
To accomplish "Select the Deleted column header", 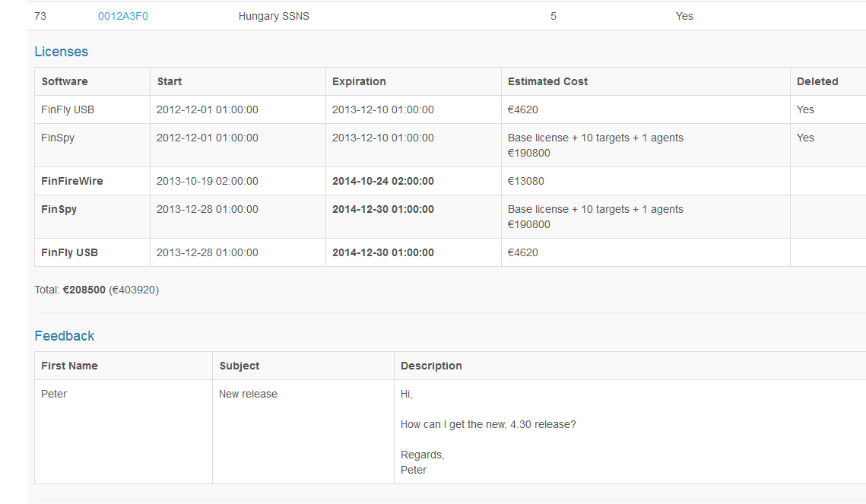I will (x=817, y=81).
